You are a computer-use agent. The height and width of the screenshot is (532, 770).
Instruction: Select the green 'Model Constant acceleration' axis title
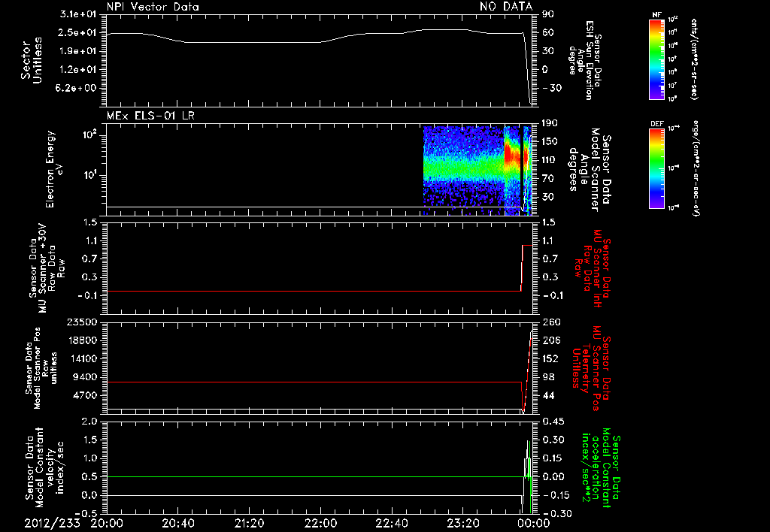click(601, 467)
